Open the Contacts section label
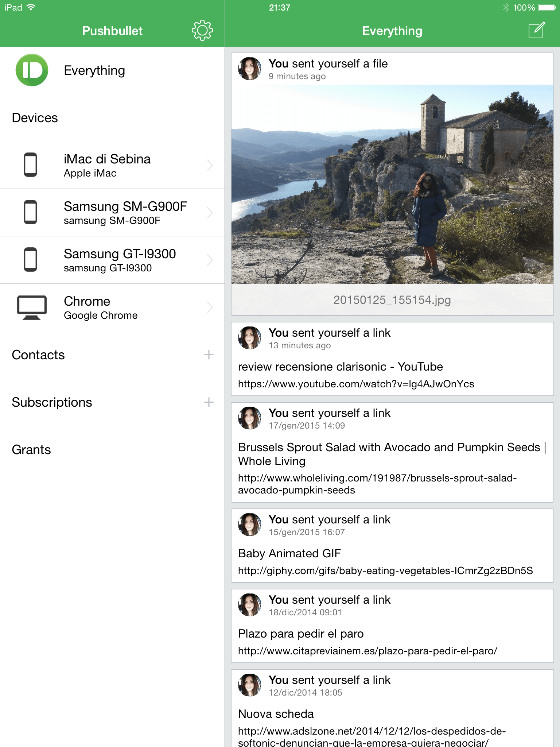This screenshot has width=560, height=747. pos(38,355)
